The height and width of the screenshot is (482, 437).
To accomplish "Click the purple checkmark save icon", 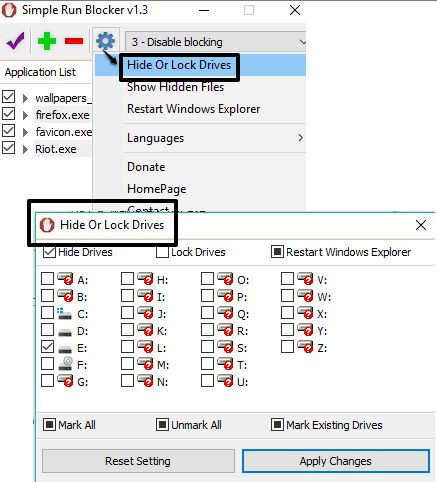I will [x=15, y=41].
